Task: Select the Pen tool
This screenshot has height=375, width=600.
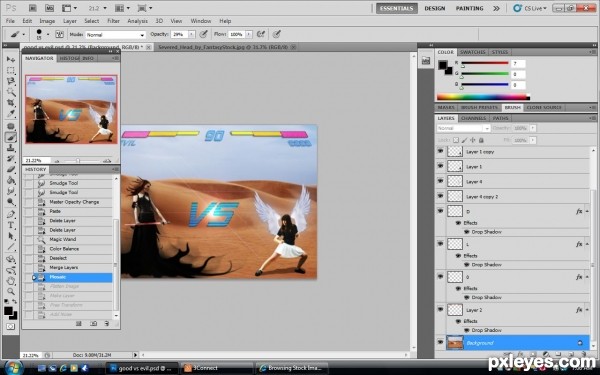Action: 11,214
